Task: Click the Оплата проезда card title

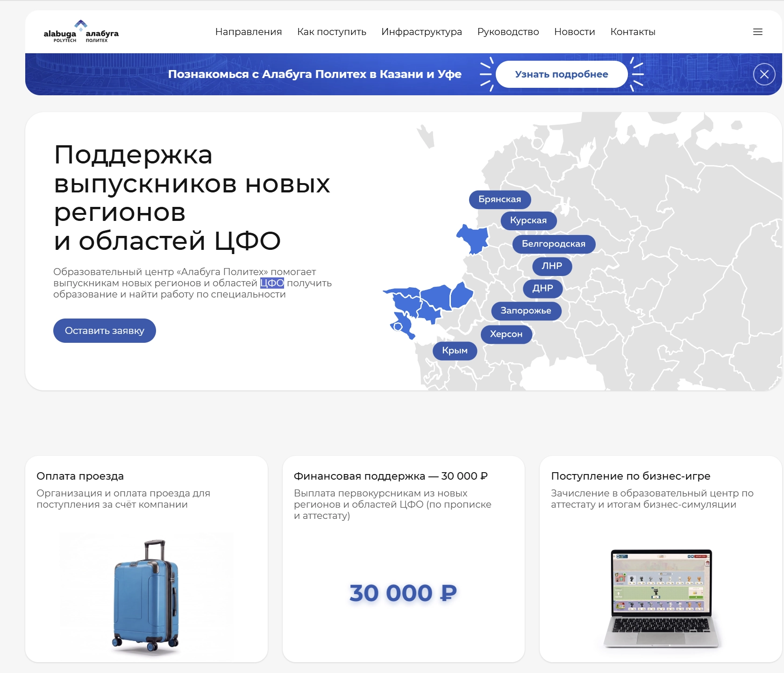Action: coord(80,476)
